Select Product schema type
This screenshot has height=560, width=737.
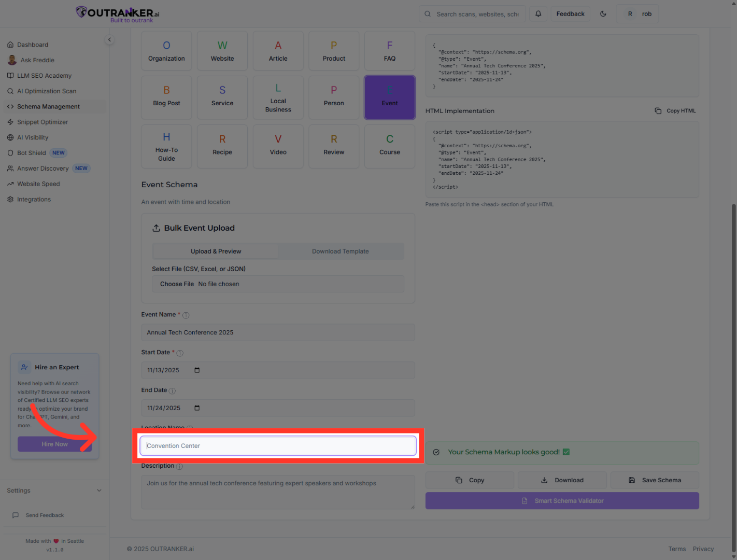coord(334,51)
